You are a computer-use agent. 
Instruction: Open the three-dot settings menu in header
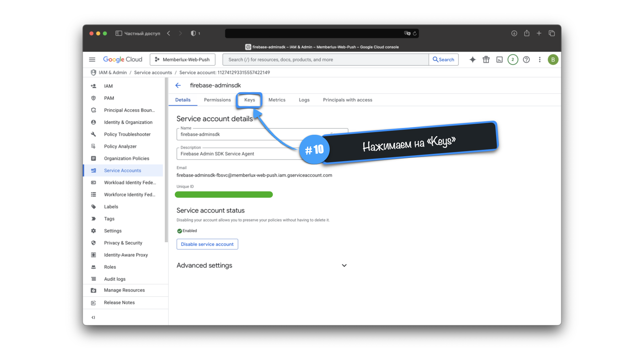(x=540, y=60)
